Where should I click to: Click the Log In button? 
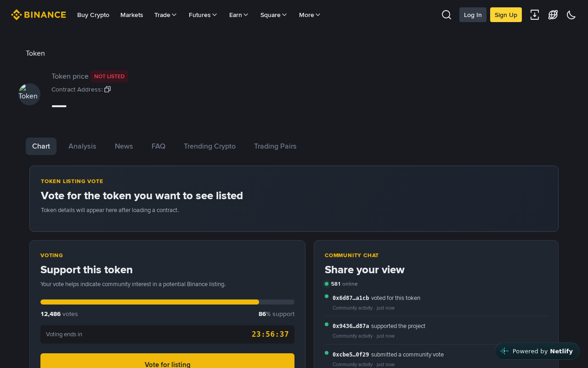pos(473,15)
